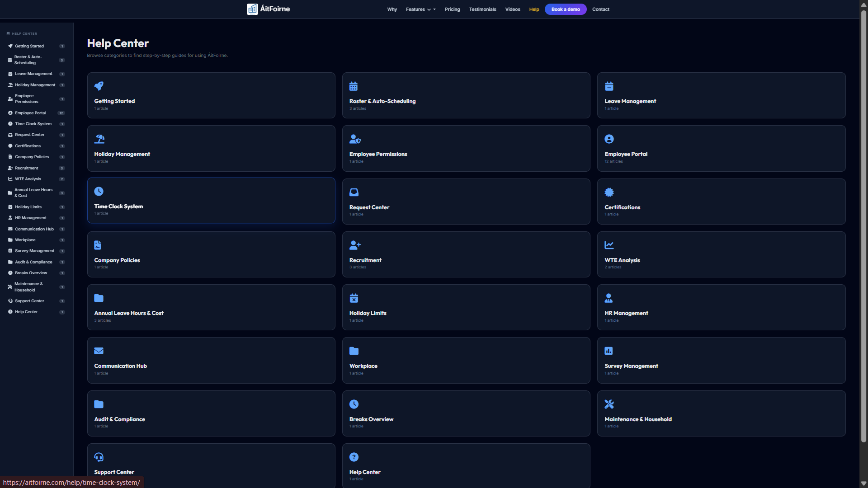
Task: Open Breaks Overview in the sidebar
Action: pos(37,273)
